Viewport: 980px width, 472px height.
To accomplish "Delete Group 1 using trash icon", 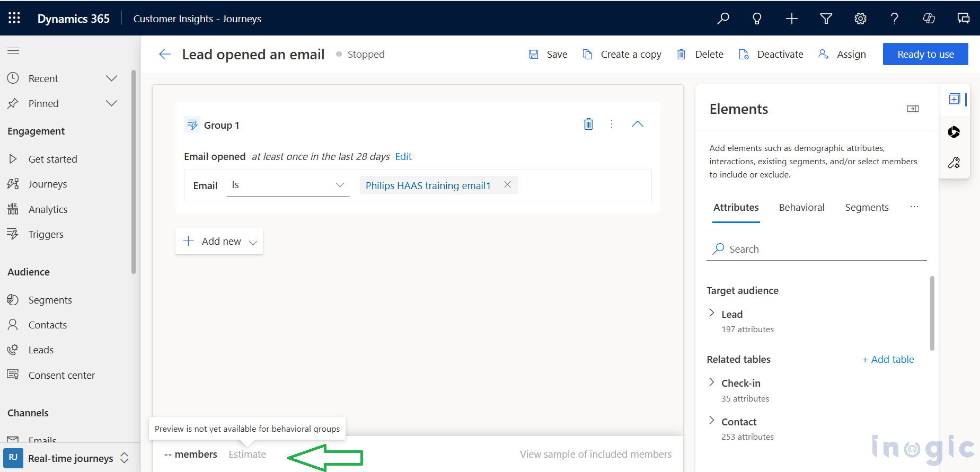I will (x=588, y=124).
